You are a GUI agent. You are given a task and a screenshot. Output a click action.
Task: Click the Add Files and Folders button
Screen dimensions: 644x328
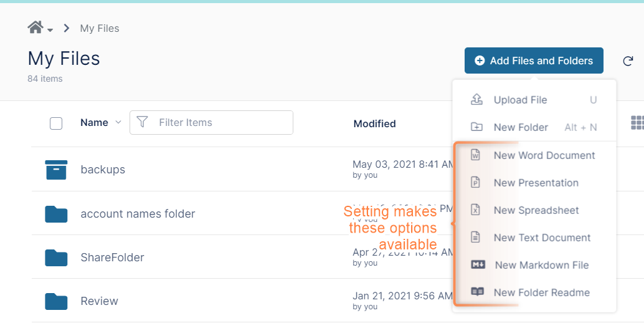click(x=534, y=60)
